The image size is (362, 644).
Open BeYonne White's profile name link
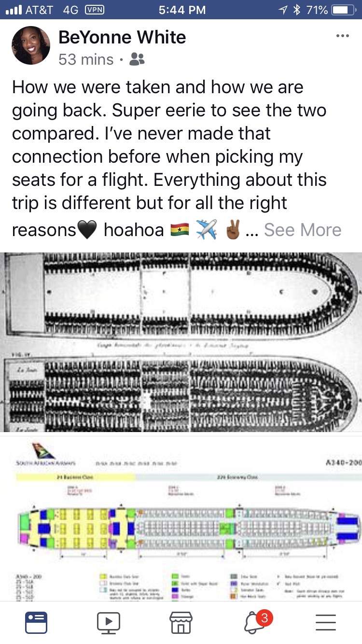(x=122, y=37)
